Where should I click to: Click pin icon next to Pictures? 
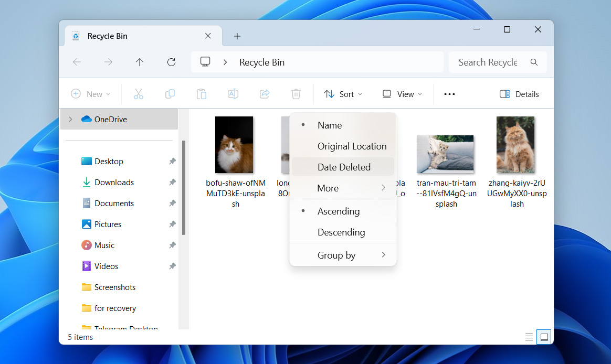coord(172,224)
